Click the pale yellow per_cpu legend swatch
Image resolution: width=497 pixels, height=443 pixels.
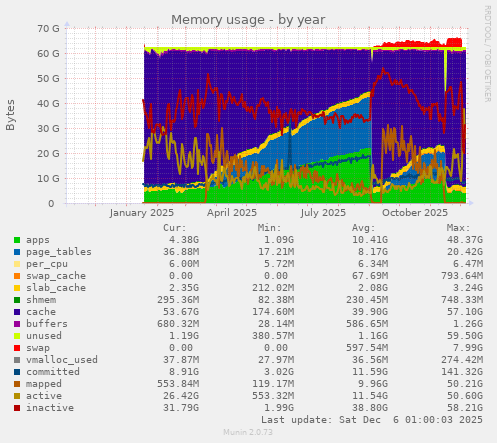tap(17, 264)
